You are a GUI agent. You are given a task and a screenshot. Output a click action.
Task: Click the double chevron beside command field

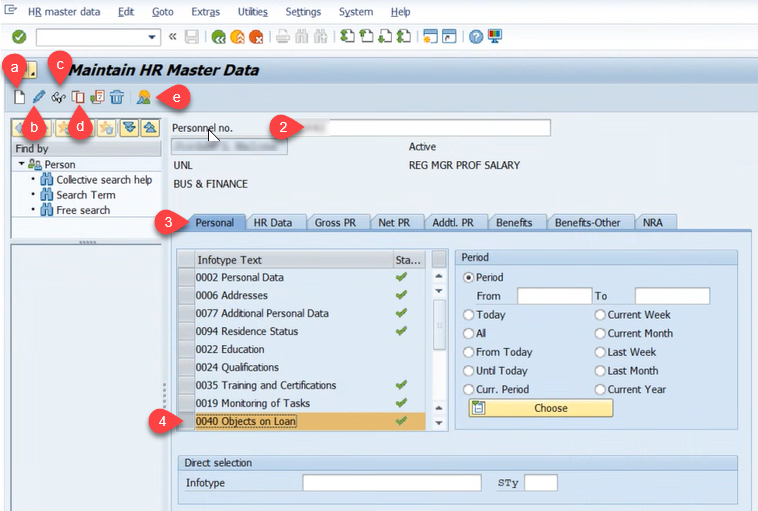(x=173, y=37)
